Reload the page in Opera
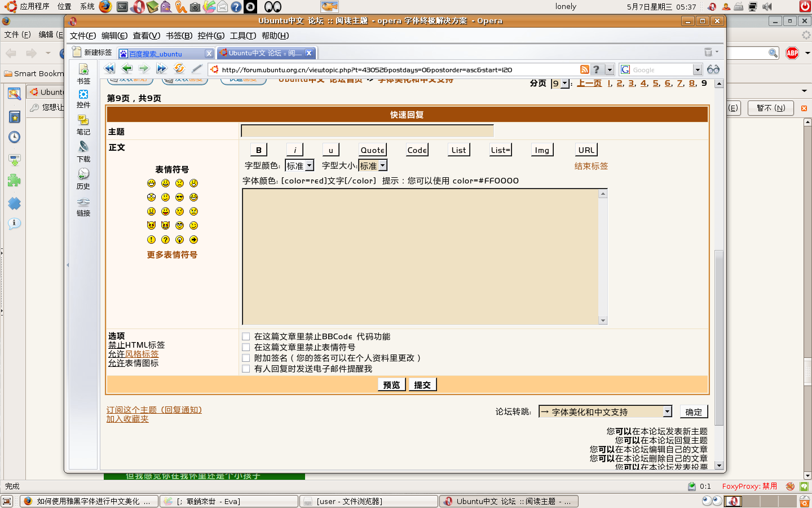This screenshot has height=508, width=812. click(x=179, y=69)
